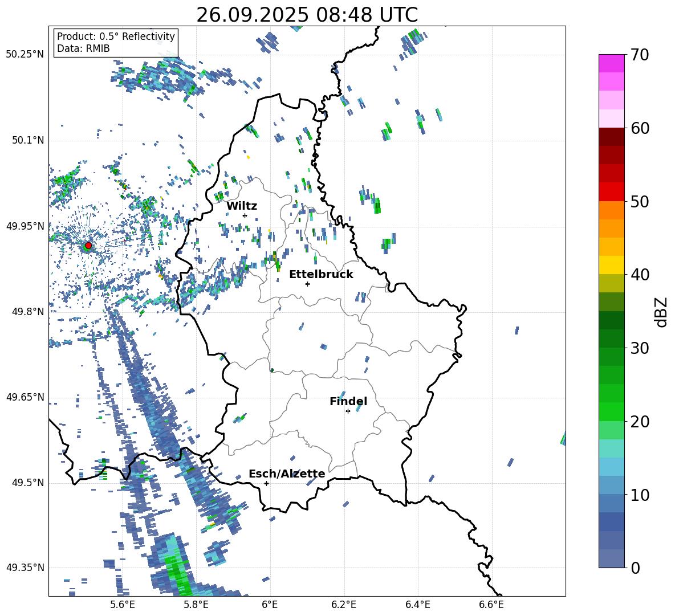Click the magenta swatch atop the colorbar
This screenshot has width=675, height=616.
coord(611,63)
